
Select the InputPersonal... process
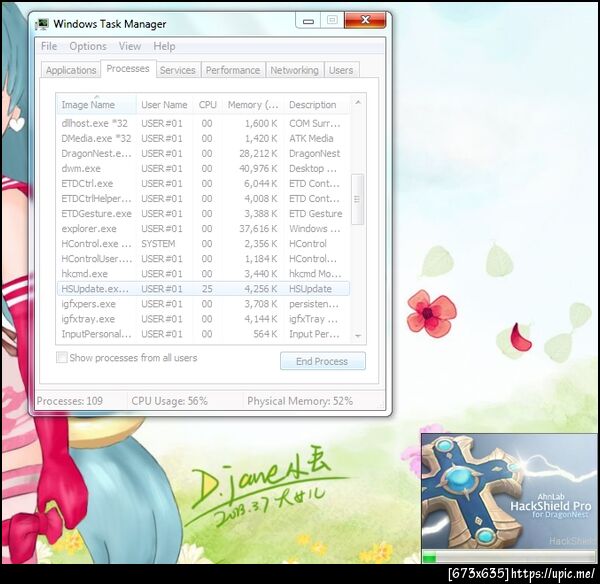pos(203,334)
